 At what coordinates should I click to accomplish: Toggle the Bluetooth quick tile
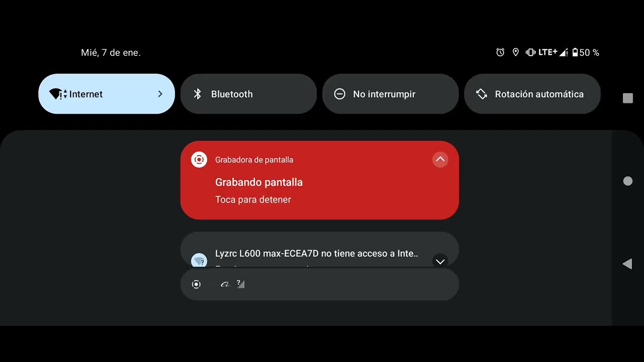[249, 94]
